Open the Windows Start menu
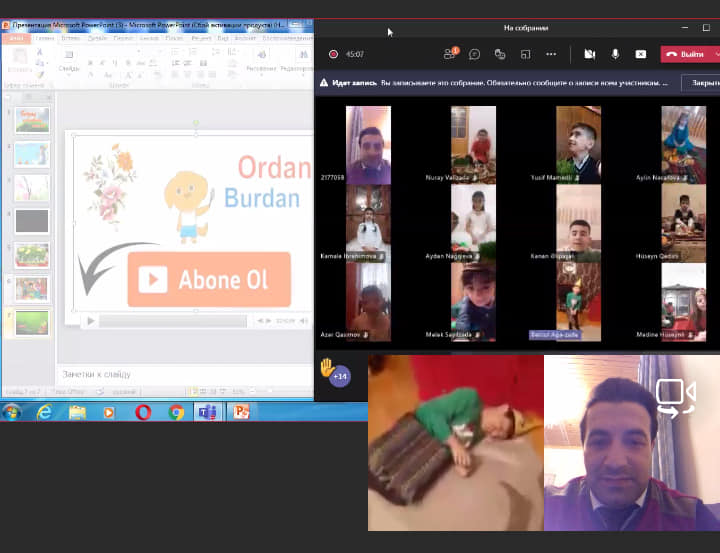 (x=11, y=412)
